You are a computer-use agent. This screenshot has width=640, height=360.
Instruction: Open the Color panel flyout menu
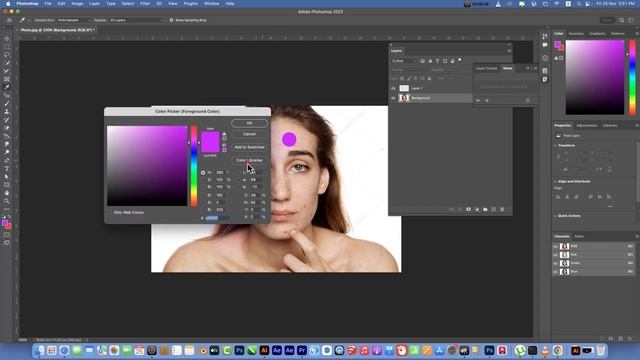637,33
